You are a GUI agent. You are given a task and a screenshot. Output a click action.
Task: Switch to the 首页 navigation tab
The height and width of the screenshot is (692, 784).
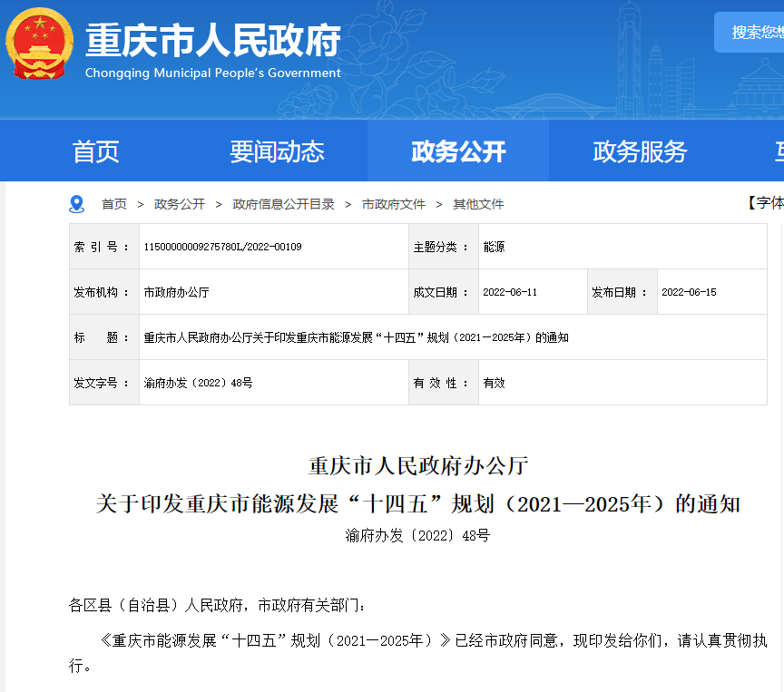point(94,151)
